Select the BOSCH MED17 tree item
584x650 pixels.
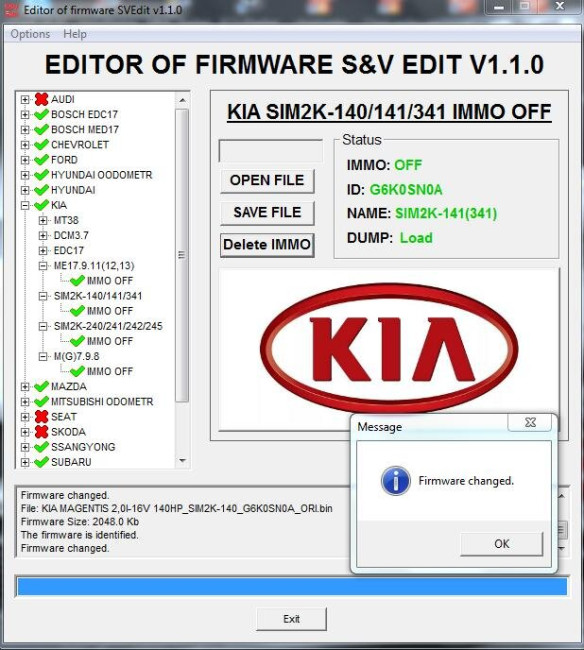point(85,130)
